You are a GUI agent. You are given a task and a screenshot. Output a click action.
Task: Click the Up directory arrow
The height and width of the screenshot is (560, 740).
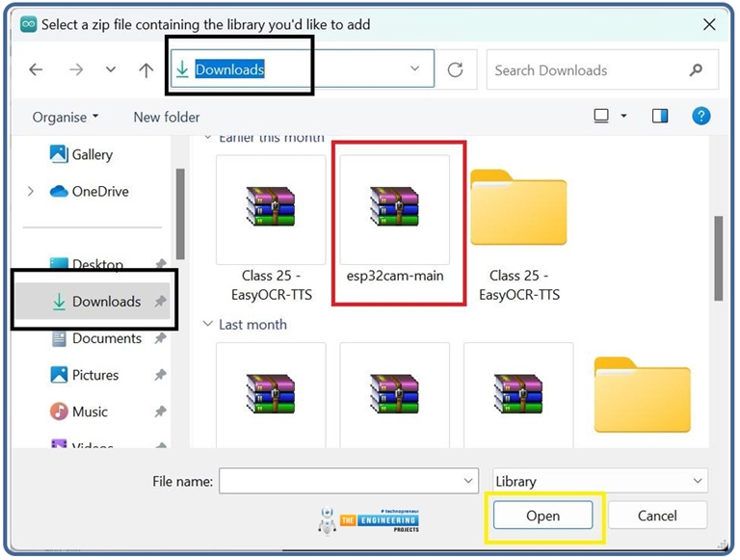tap(146, 69)
